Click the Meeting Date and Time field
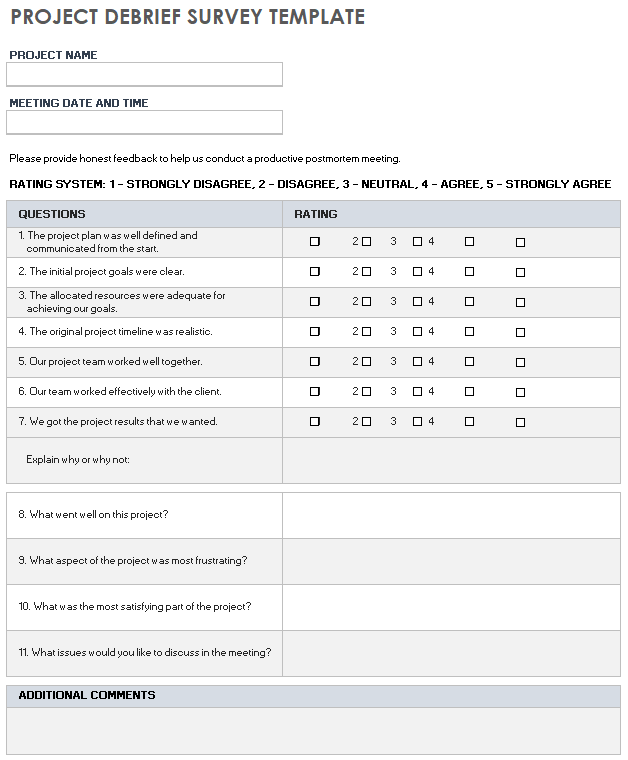 coord(144,122)
